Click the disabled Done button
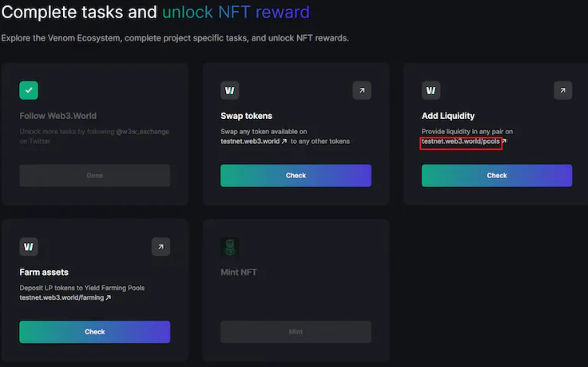 coord(95,175)
